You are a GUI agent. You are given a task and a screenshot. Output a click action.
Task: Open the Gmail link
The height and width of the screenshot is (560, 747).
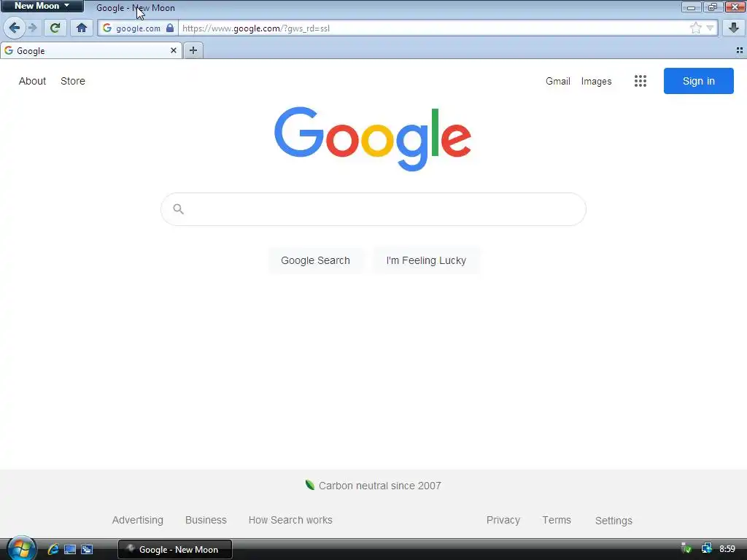[x=558, y=82]
